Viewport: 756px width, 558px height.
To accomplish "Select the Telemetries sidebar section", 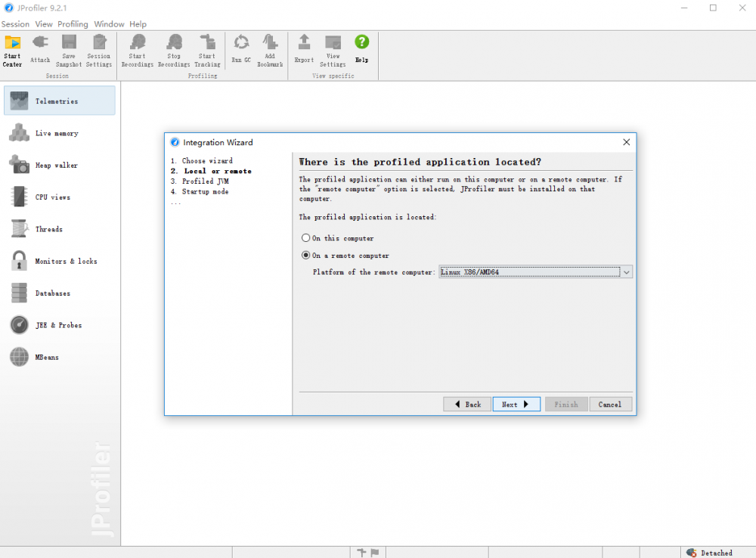I will [60, 101].
